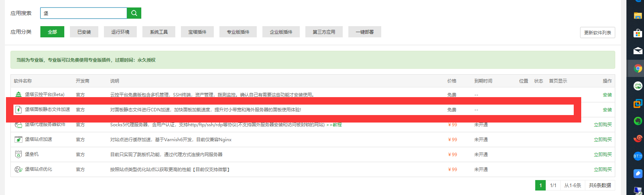The width and height of the screenshot is (644, 195).
Task: Click the 到期时间 column header
Action: (x=483, y=81)
